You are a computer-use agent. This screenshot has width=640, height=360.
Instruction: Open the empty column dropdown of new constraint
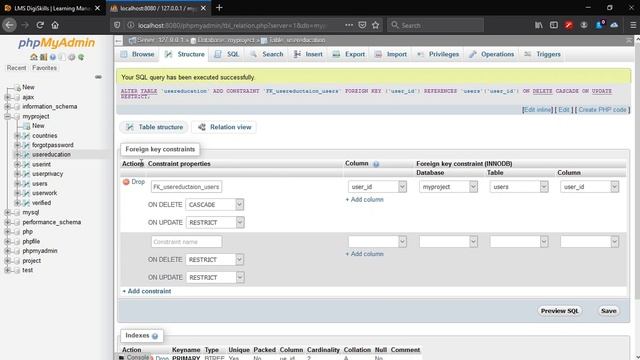[377, 242]
